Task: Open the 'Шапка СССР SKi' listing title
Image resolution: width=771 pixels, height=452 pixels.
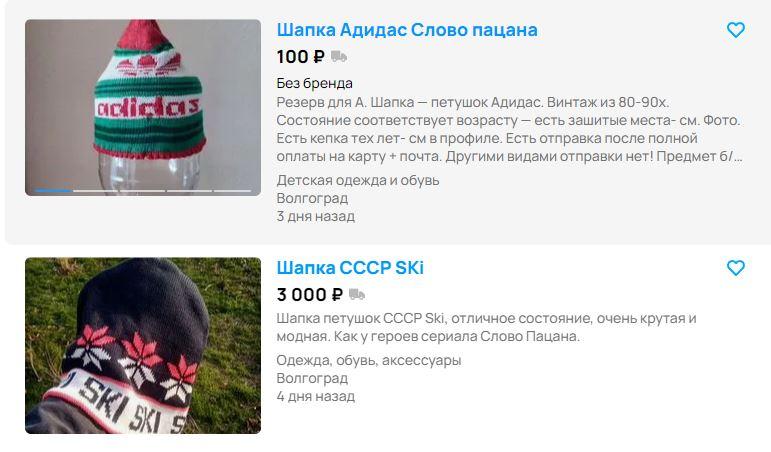Action: (350, 268)
